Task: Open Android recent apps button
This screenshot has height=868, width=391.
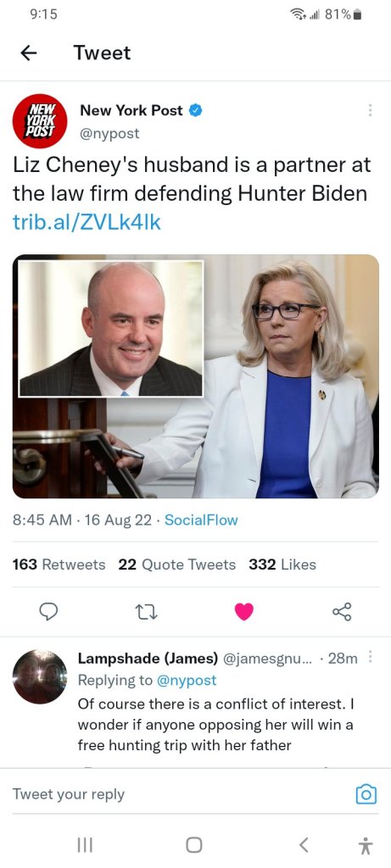Action: click(x=85, y=845)
